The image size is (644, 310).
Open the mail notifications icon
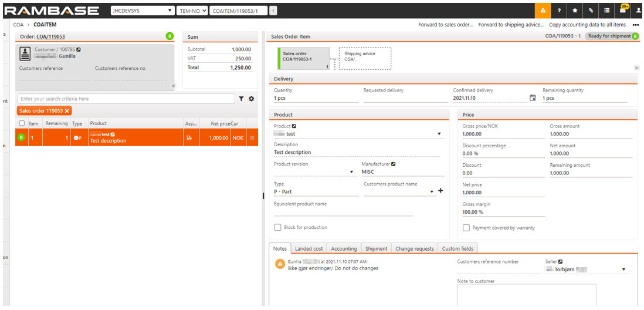pos(623,11)
